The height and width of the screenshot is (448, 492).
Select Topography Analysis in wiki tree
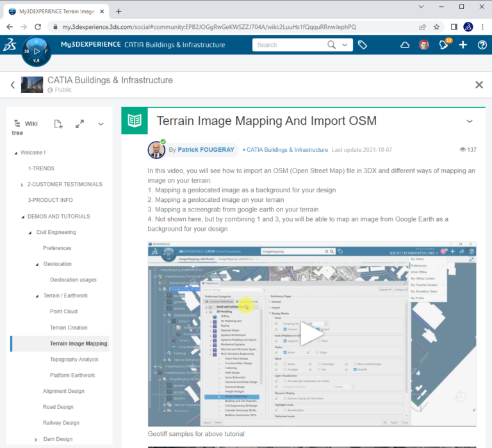click(74, 360)
